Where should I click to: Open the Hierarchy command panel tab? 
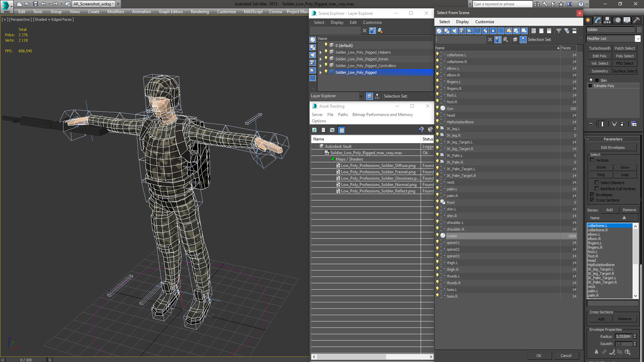(607, 20)
